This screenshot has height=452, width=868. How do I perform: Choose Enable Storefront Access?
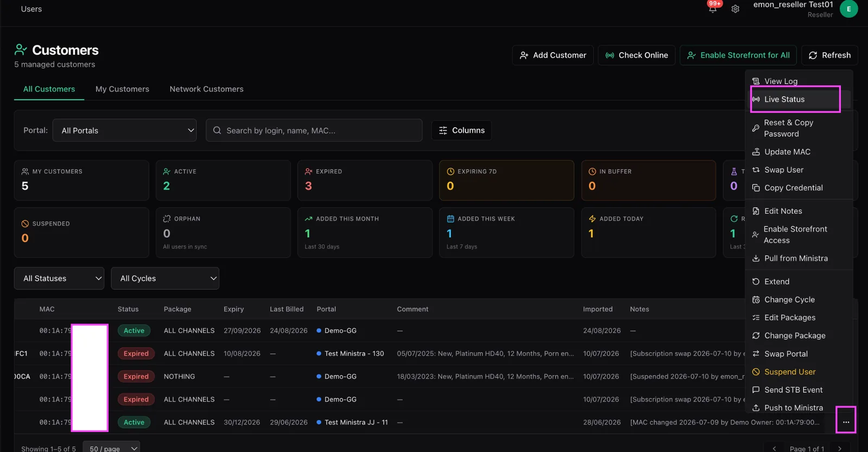799,234
